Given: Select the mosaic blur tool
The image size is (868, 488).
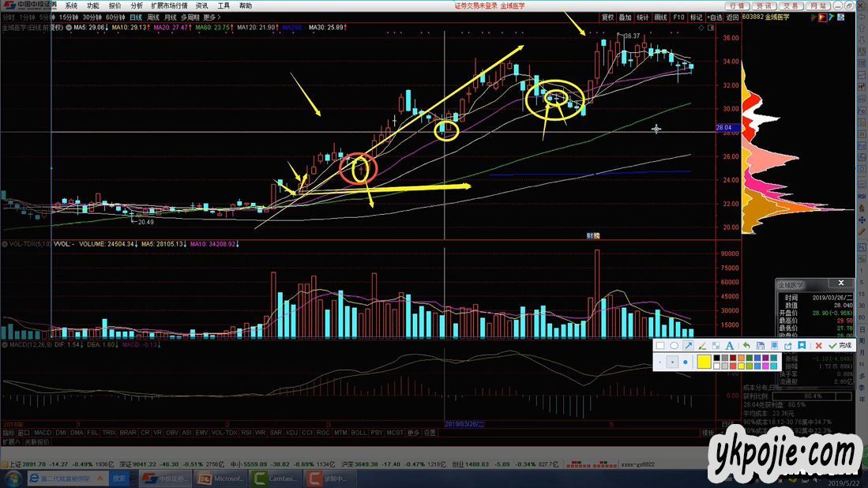Looking at the screenshot, I should click(716, 346).
